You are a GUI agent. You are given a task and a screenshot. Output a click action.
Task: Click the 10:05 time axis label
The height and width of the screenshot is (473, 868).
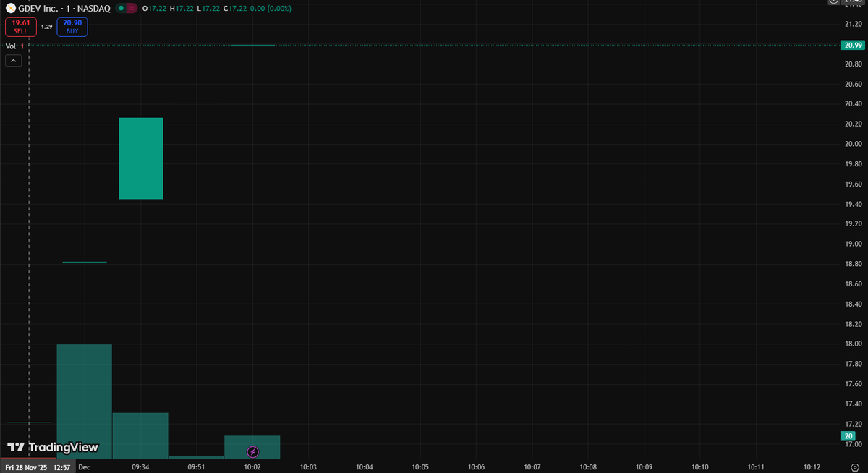pos(420,467)
